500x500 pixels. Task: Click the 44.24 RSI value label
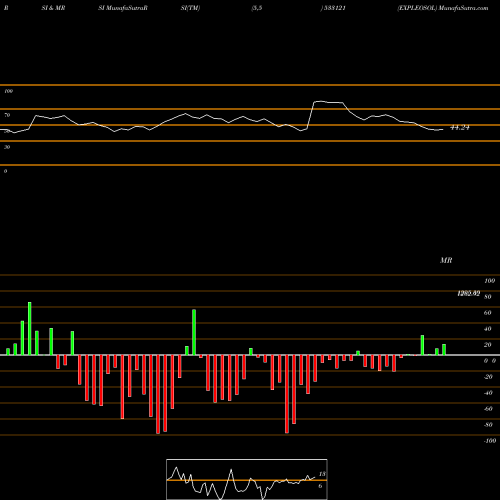click(x=460, y=127)
